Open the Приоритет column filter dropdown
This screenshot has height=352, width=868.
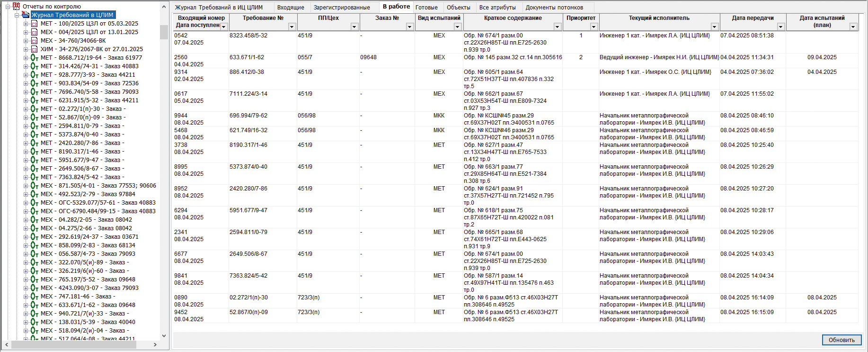593,27
